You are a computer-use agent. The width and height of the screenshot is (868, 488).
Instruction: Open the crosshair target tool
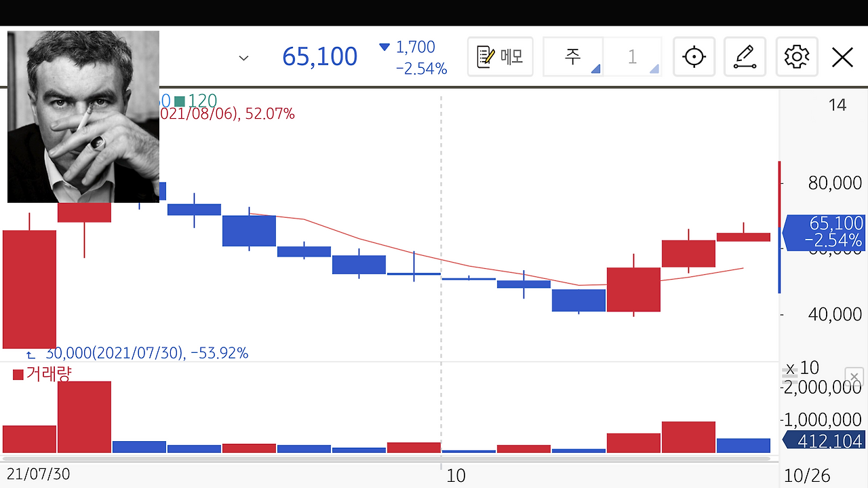(x=694, y=56)
